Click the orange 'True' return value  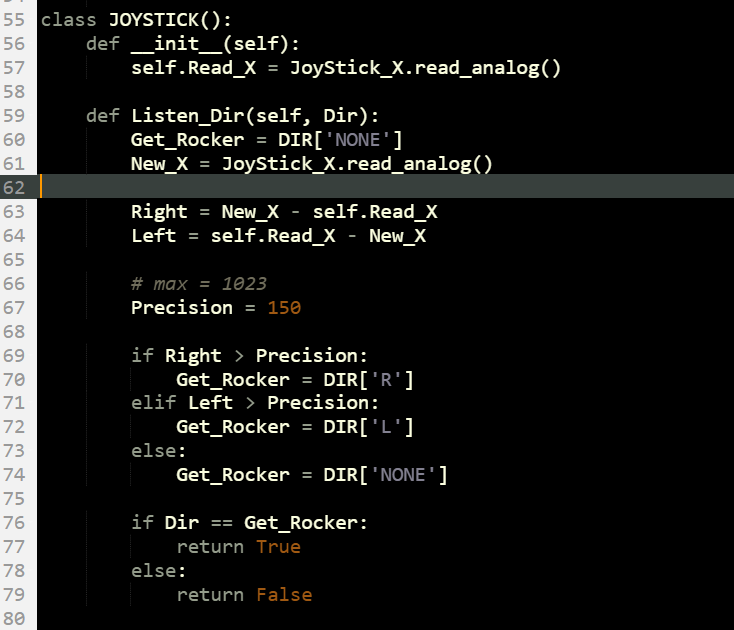278,547
